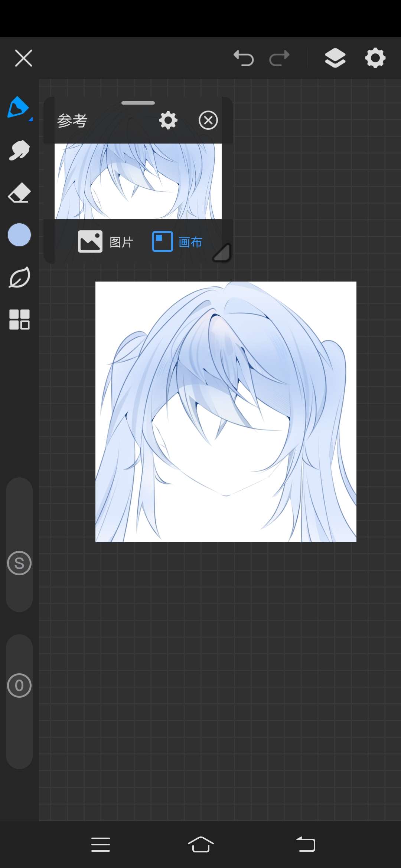The height and width of the screenshot is (868, 401).
Task: Switch reference source to 画布
Action: (177, 242)
